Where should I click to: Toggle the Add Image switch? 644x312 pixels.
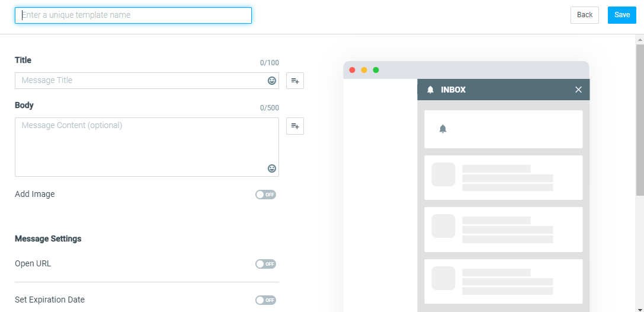pyautogui.click(x=266, y=195)
